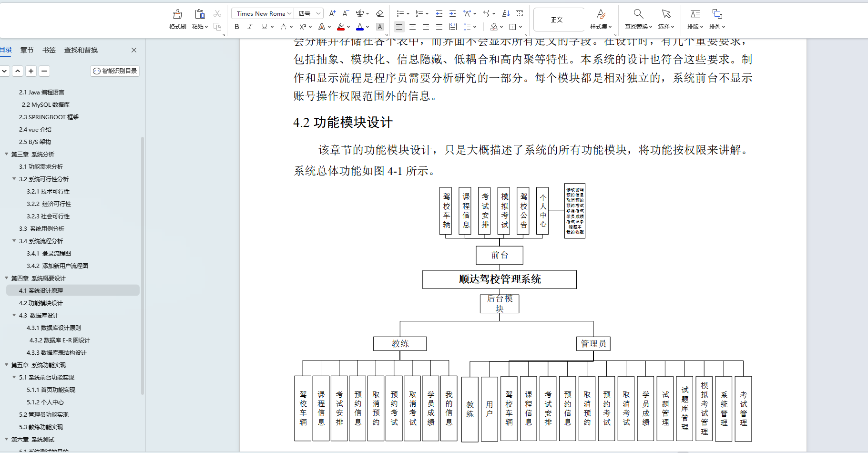This screenshot has width=868, height=453.
Task: Justify the paragraph text
Action: pos(439,27)
